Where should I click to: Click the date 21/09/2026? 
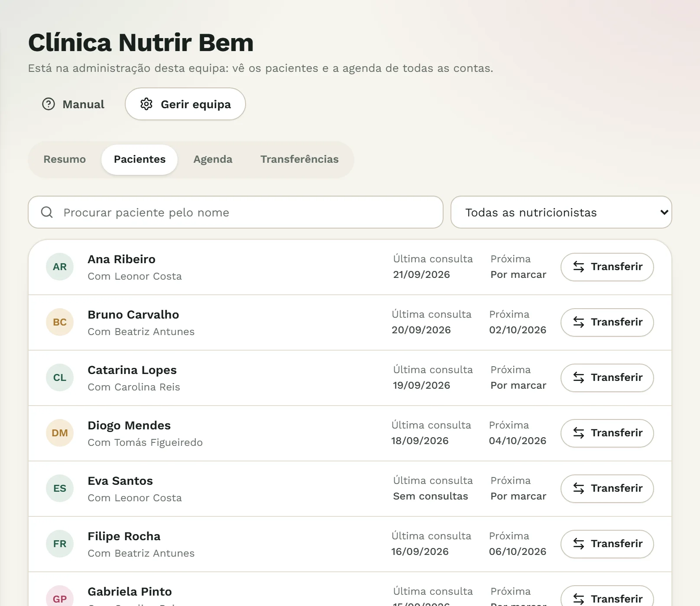coord(421,274)
